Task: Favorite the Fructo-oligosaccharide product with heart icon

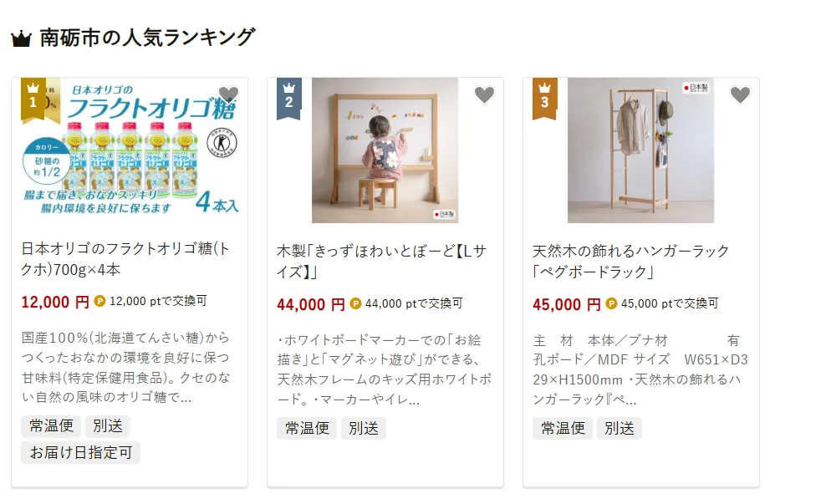Action: (228, 95)
